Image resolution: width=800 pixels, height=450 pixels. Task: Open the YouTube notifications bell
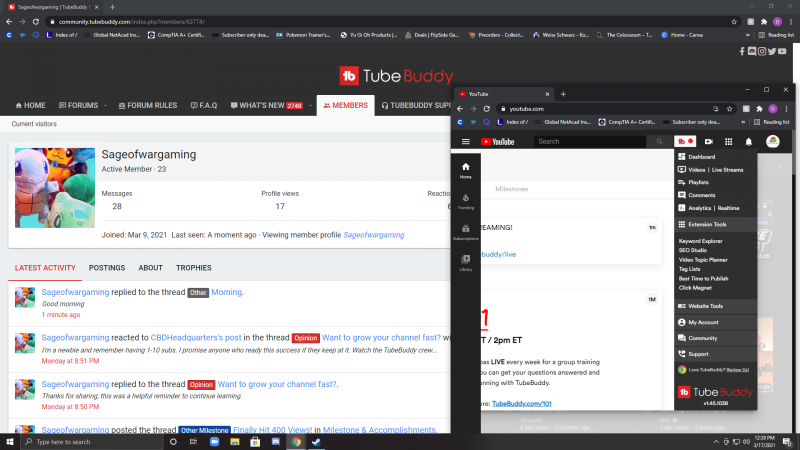point(748,142)
